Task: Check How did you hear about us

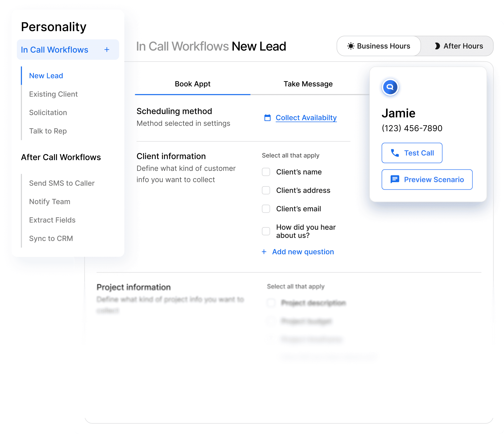Action: click(266, 231)
